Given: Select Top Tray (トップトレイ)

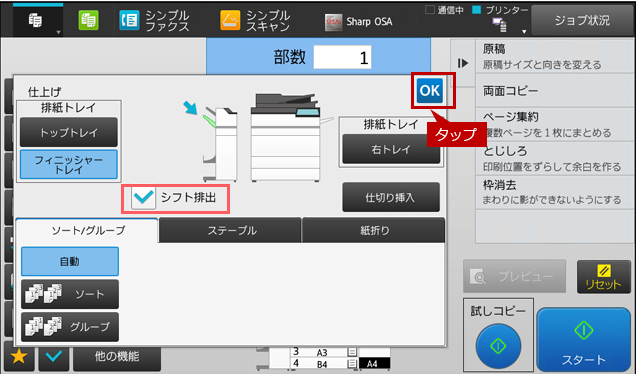Looking at the screenshot, I should pyautogui.click(x=69, y=132).
